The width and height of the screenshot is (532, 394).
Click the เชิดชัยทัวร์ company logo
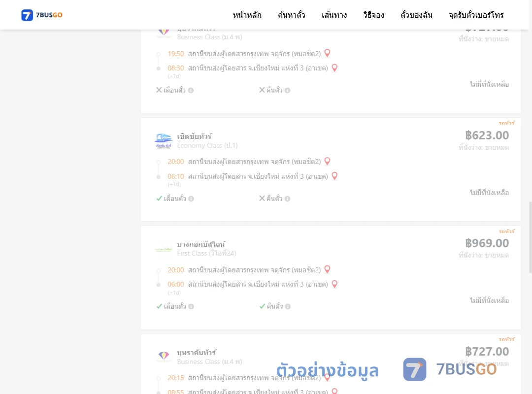(x=163, y=140)
